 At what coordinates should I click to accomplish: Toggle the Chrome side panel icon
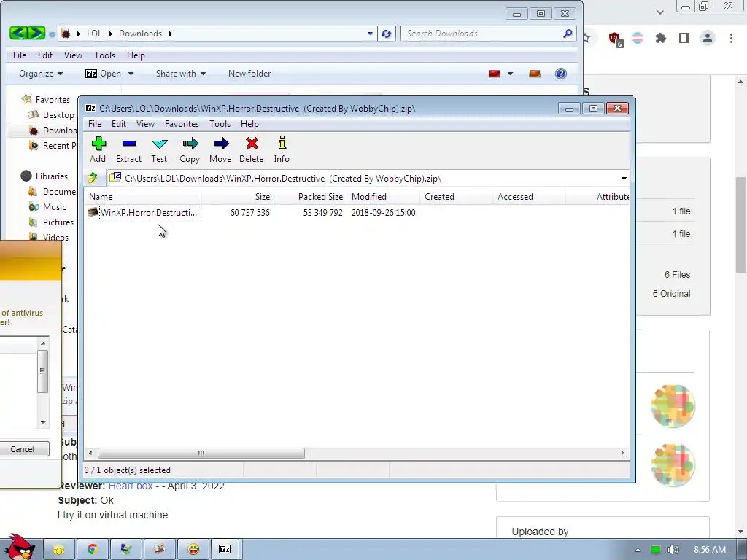point(684,38)
